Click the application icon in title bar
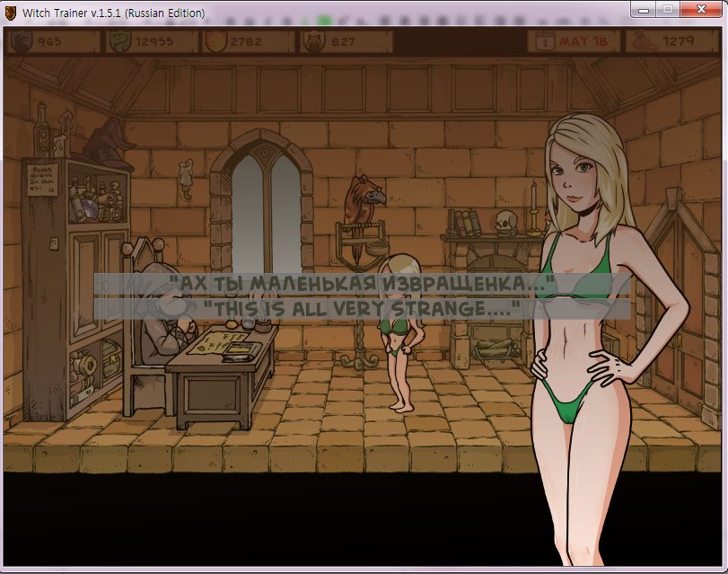Viewport: 728px width, 574px height. coord(10,13)
